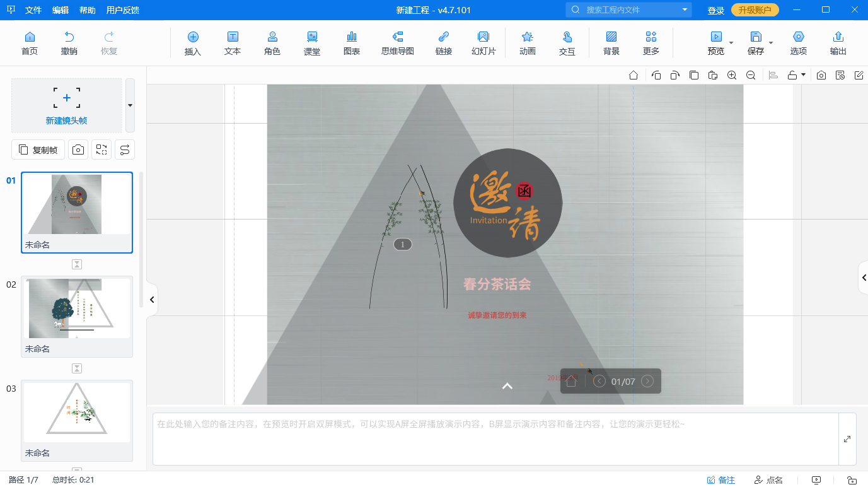The width and height of the screenshot is (868, 487).
Task: Click the frame snapshot camera button
Action: pyautogui.click(x=78, y=150)
